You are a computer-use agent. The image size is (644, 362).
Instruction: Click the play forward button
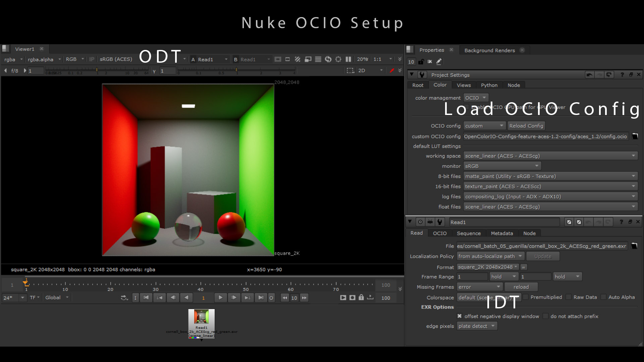220,298
